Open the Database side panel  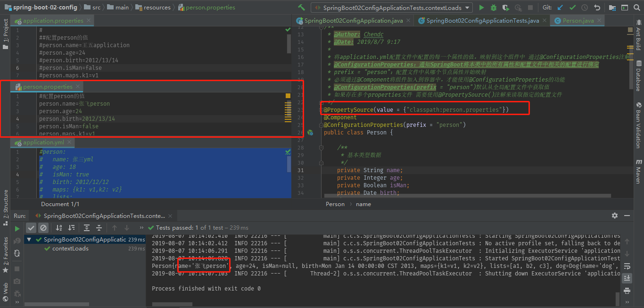(638, 76)
